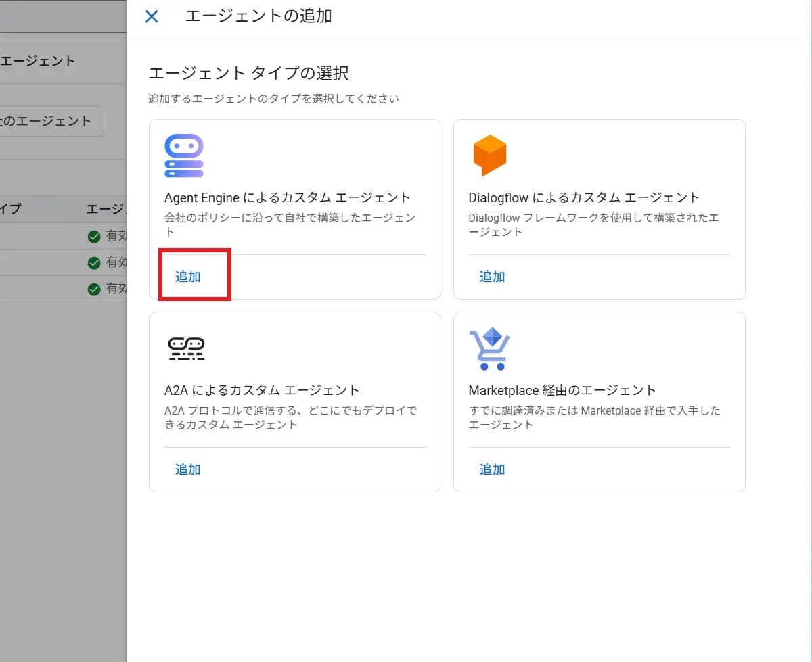The image size is (812, 662).
Task: Click the third green checkmark status icon
Action: [94, 289]
